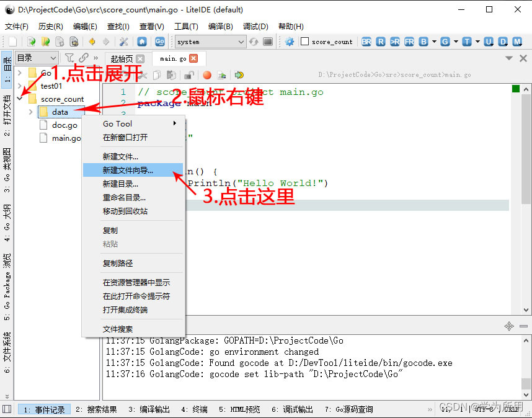Open the 目录 view selector dropdown
This screenshot has height=418, width=532.
[x=37, y=57]
